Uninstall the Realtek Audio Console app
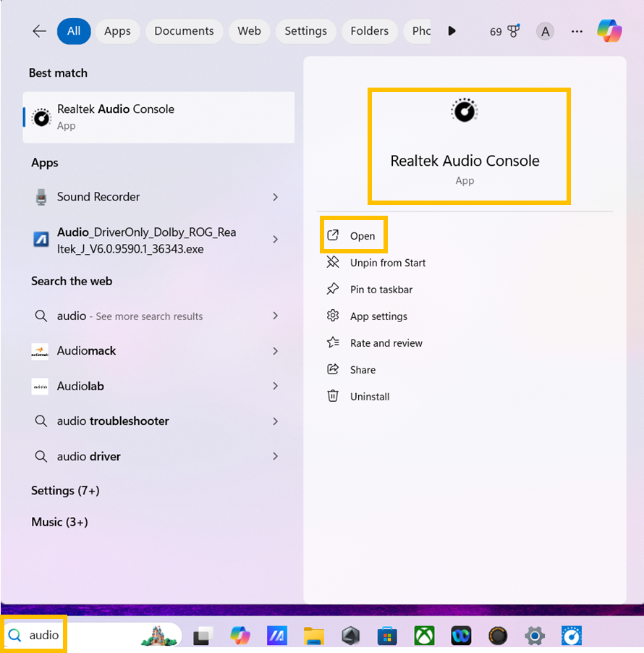The image size is (644, 653). (369, 397)
